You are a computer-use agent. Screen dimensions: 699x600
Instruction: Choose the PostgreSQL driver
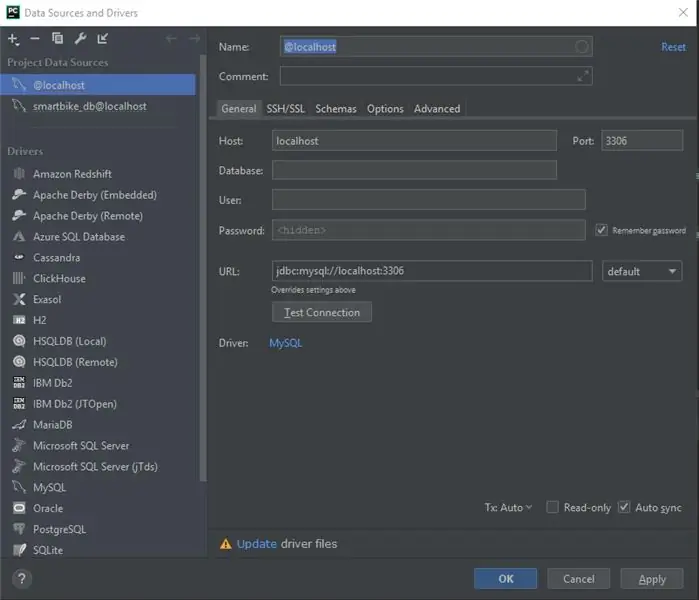[59, 530]
